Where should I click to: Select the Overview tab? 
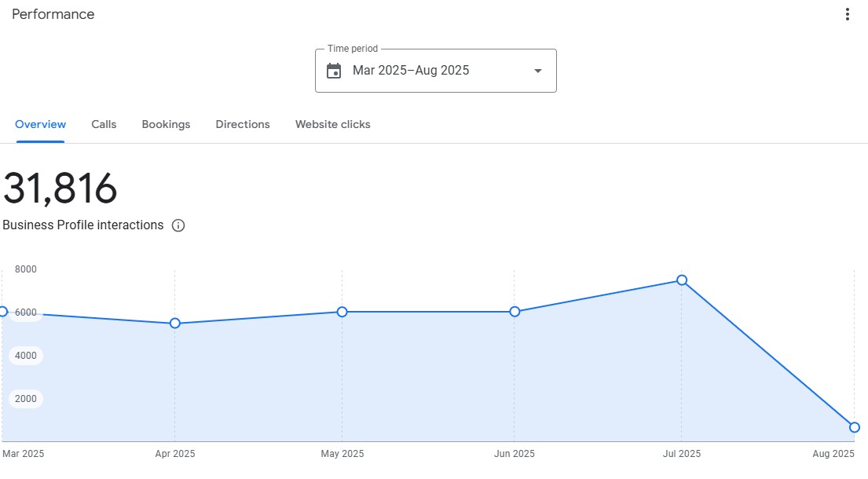(x=40, y=124)
